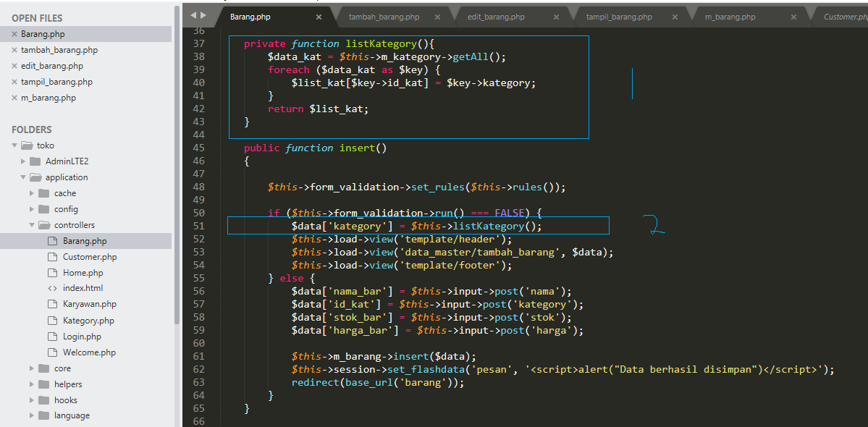Expand the hooks folder
Image resolution: width=868 pixels, height=427 pixels.
click(32, 400)
